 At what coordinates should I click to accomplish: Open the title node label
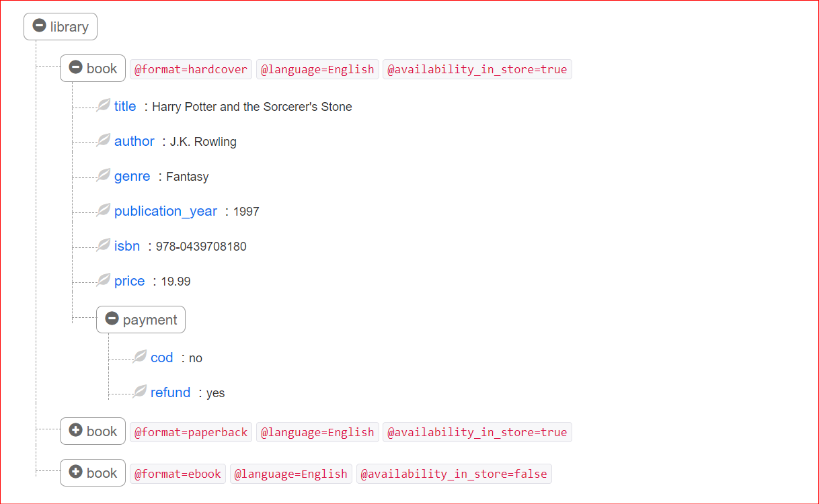click(x=125, y=106)
